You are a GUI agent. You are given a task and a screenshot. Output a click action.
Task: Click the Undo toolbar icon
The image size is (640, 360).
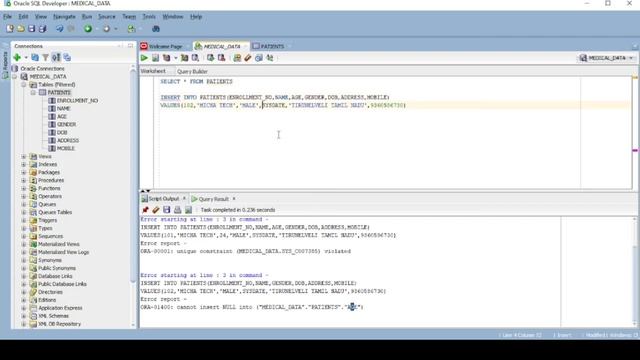[x=60, y=29]
